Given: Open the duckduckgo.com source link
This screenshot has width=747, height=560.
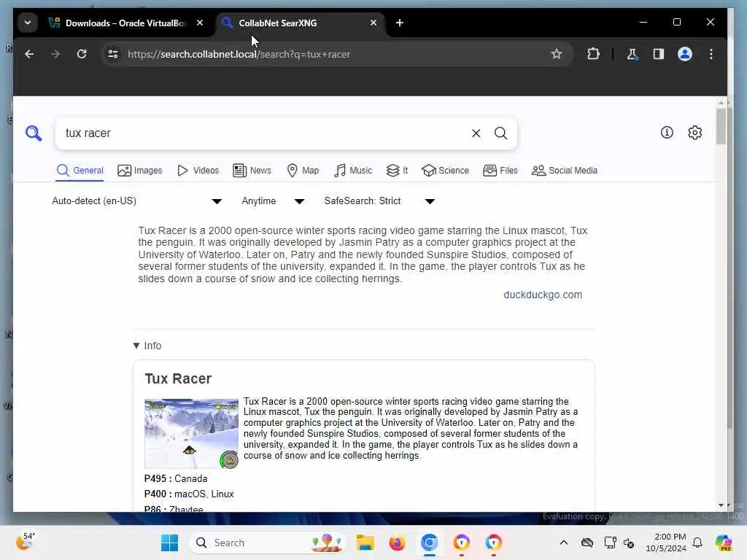Looking at the screenshot, I should tap(543, 295).
